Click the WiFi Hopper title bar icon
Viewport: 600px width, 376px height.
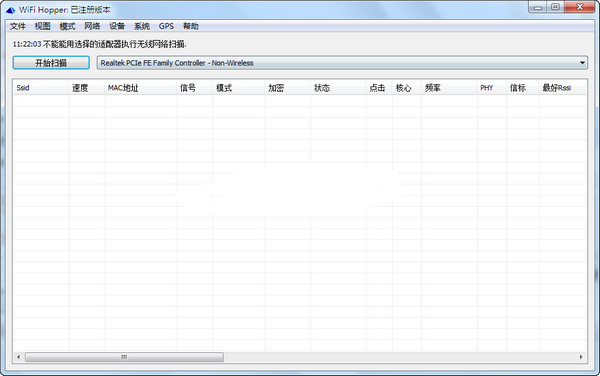pos(10,10)
